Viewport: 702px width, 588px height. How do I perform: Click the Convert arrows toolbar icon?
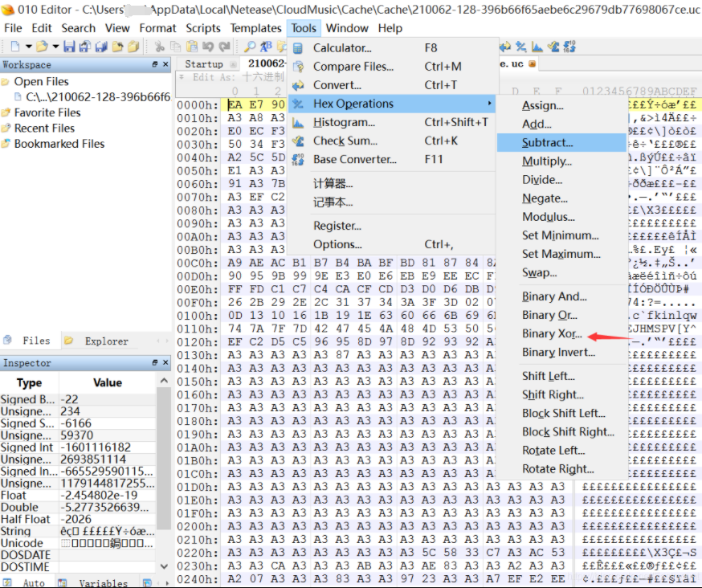point(505,47)
